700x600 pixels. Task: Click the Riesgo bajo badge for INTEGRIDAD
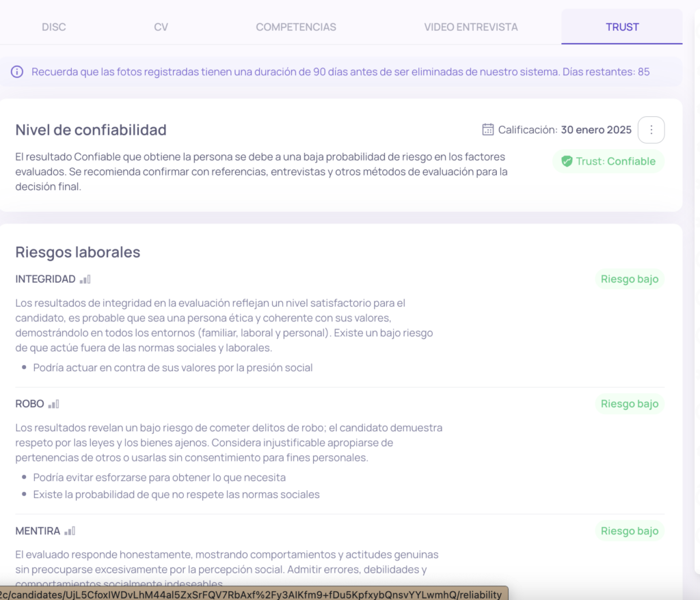click(x=629, y=279)
